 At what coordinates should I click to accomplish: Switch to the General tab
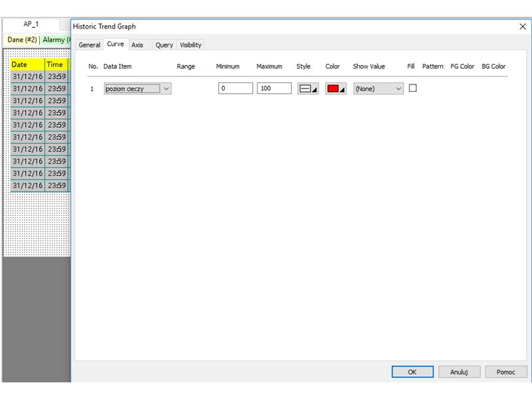click(x=89, y=45)
